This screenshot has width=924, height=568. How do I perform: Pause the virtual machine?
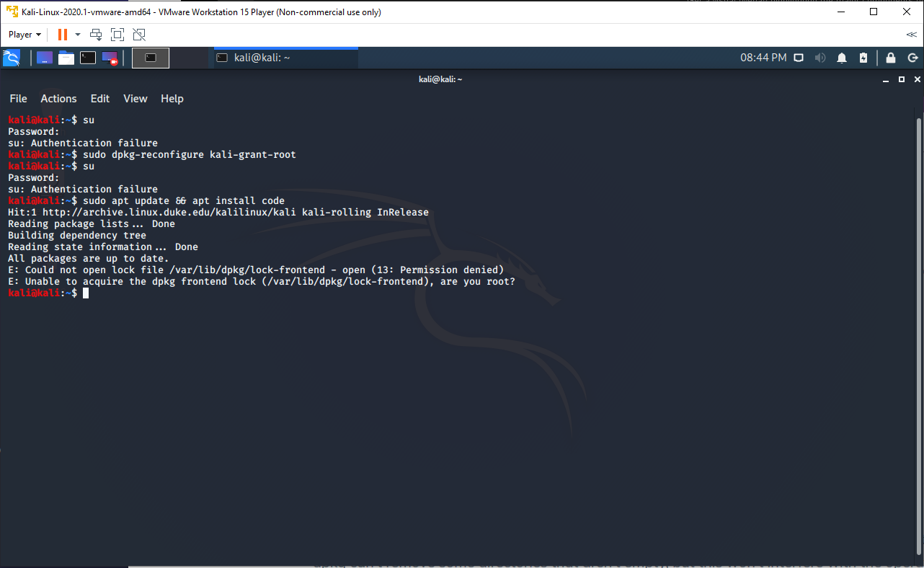[x=63, y=35]
